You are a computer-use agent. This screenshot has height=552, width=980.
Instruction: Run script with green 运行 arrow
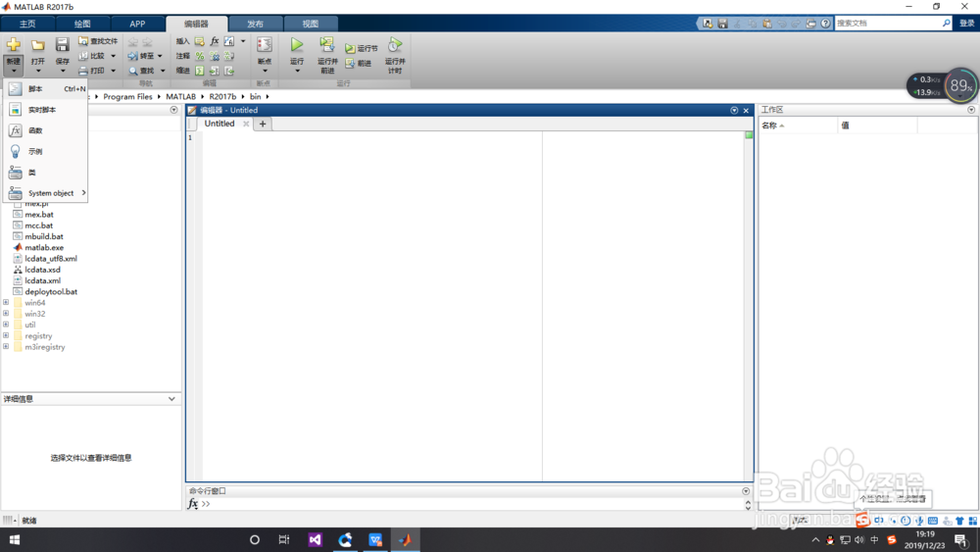(297, 45)
